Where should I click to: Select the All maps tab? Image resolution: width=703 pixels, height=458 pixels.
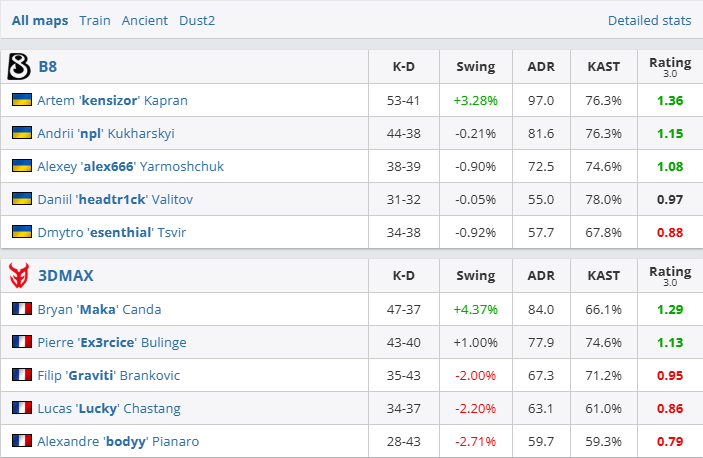(x=41, y=20)
